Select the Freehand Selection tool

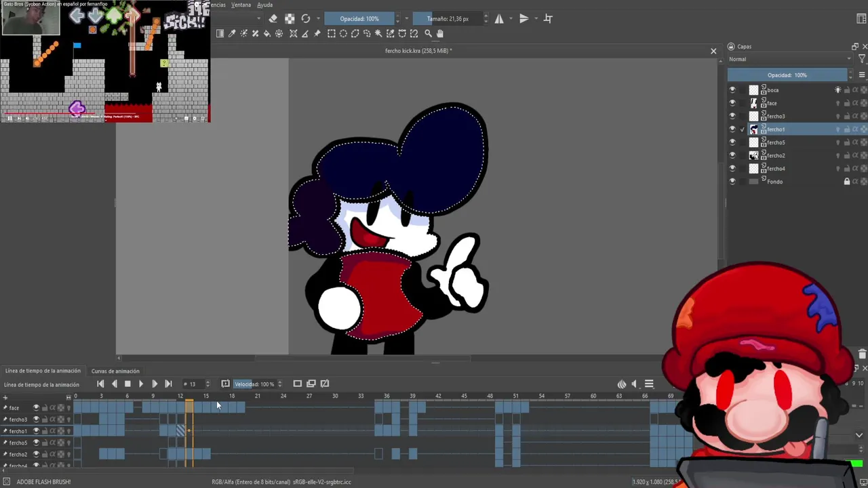pyautogui.click(x=367, y=33)
